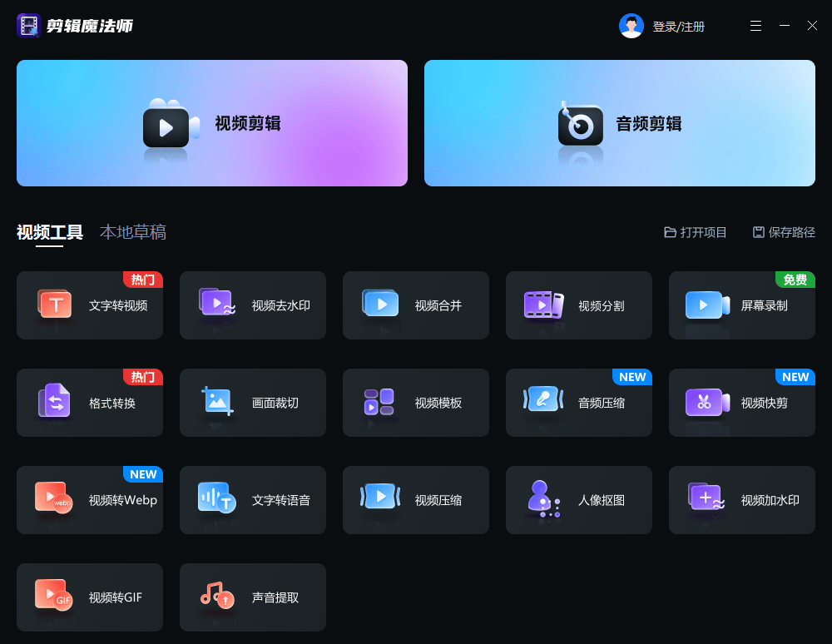Switch to the 本地草稿 local drafts tab
Viewport: 832px width, 644px height.
tap(133, 232)
